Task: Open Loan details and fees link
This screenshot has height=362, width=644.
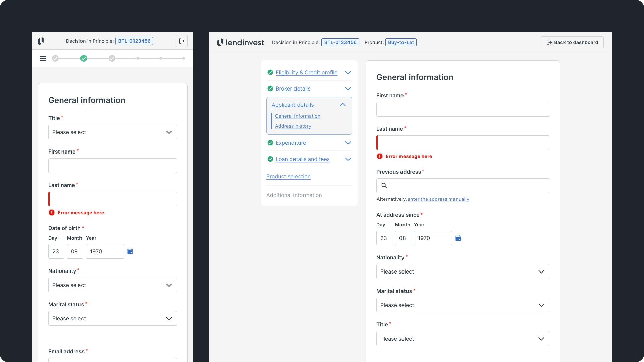Action: [303, 159]
